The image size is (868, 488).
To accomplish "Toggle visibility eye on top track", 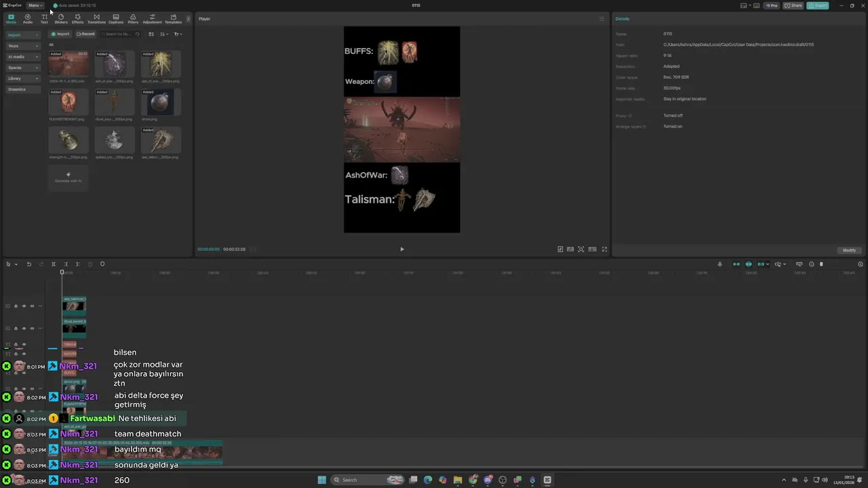I will 24,306.
